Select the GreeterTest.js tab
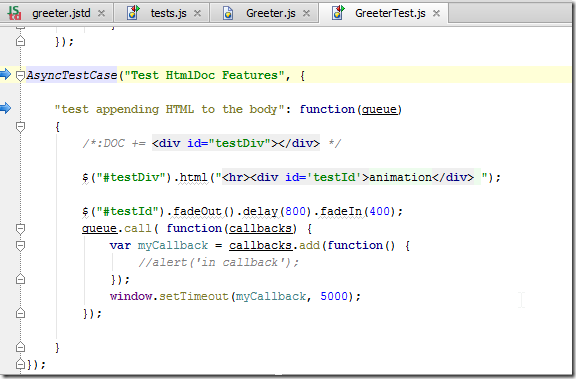 point(390,14)
